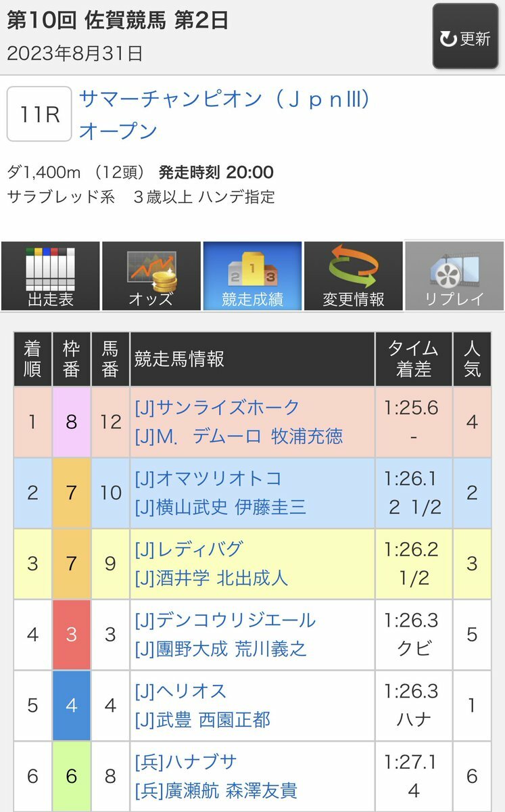Open the 変更情報 changes tab

353,276
